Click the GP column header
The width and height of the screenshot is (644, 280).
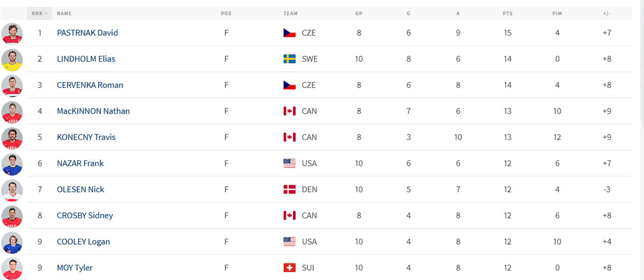(x=358, y=13)
